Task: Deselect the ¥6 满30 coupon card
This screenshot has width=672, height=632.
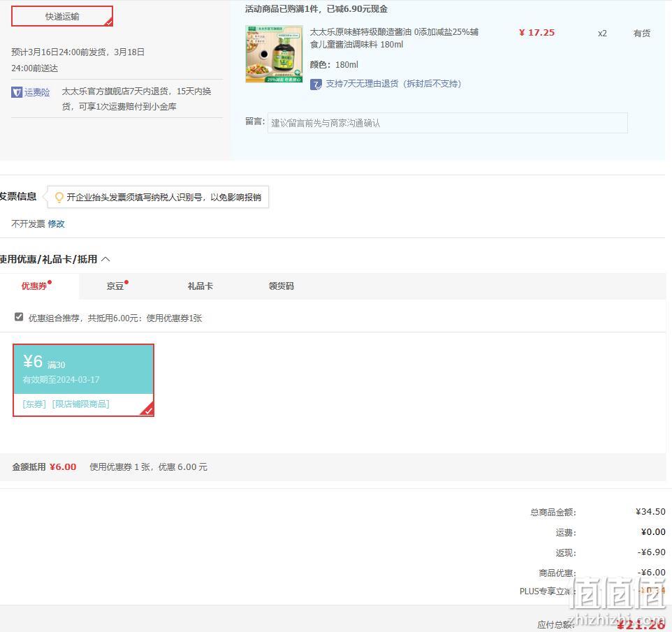Action: coord(84,380)
